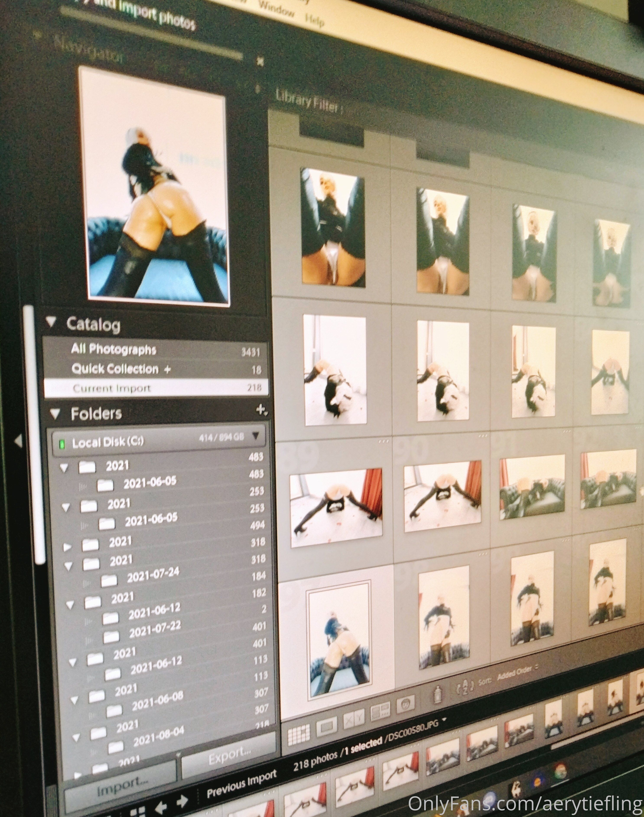This screenshot has width=644, height=817.
Task: Collapse the Catalog panel triangle
Action: pos(51,322)
